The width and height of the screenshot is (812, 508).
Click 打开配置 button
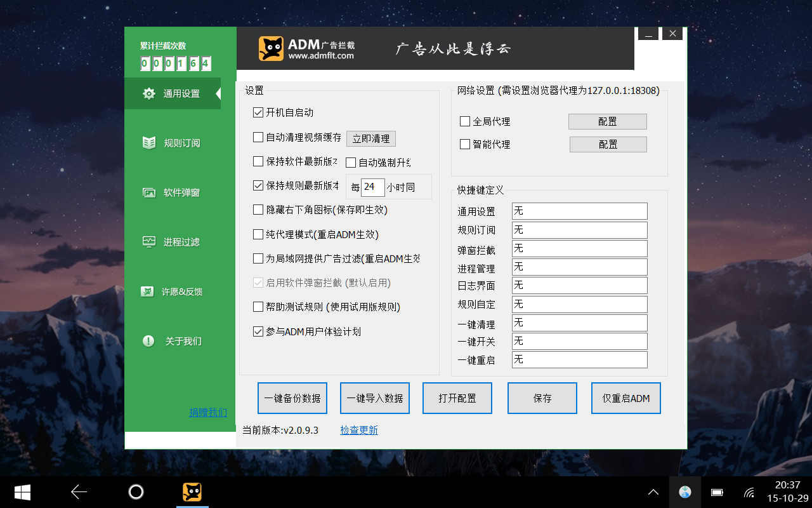457,398
